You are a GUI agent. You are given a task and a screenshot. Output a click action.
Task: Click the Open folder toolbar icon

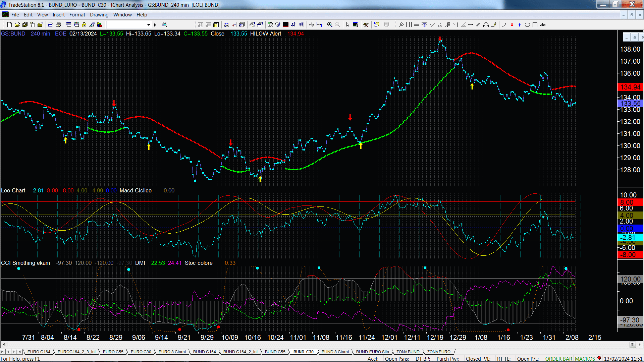coord(17,24)
